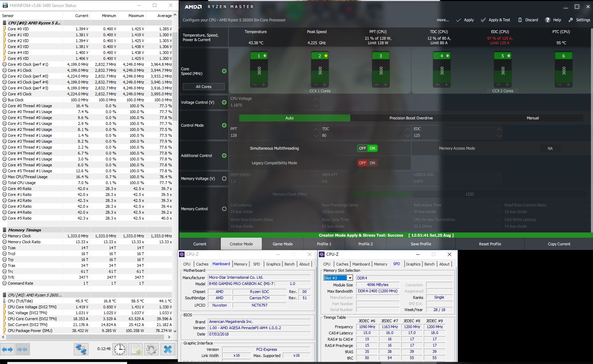Screen dimensions: 593x364
Task: Click the Maximum column header in HWiNFO
Action: [x=132, y=16]
